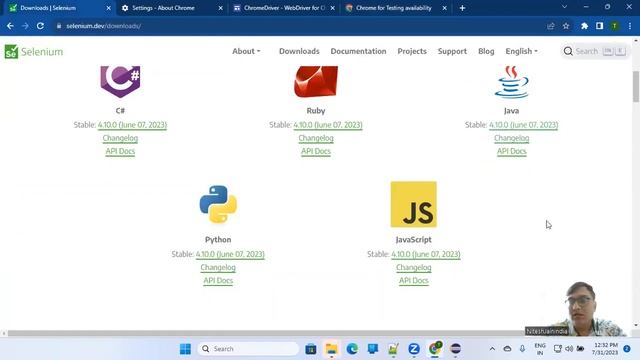Click the share page icon in the address bar
This screenshot has width=640, height=360.
551,26
